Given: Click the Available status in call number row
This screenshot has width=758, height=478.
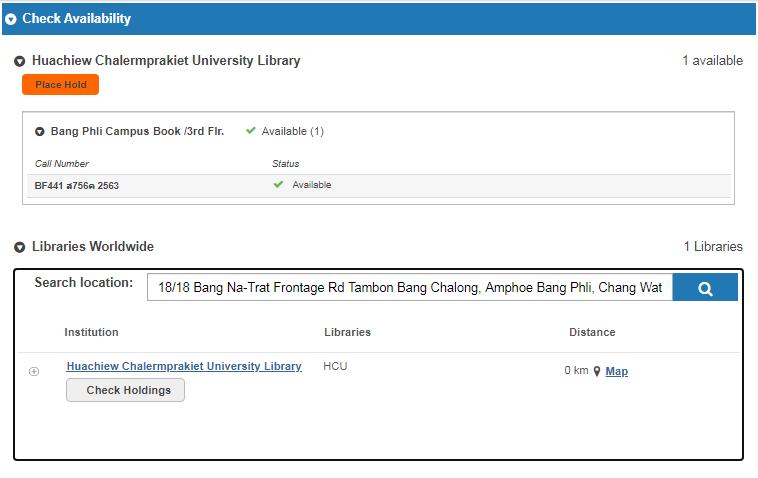Looking at the screenshot, I should 312,185.
